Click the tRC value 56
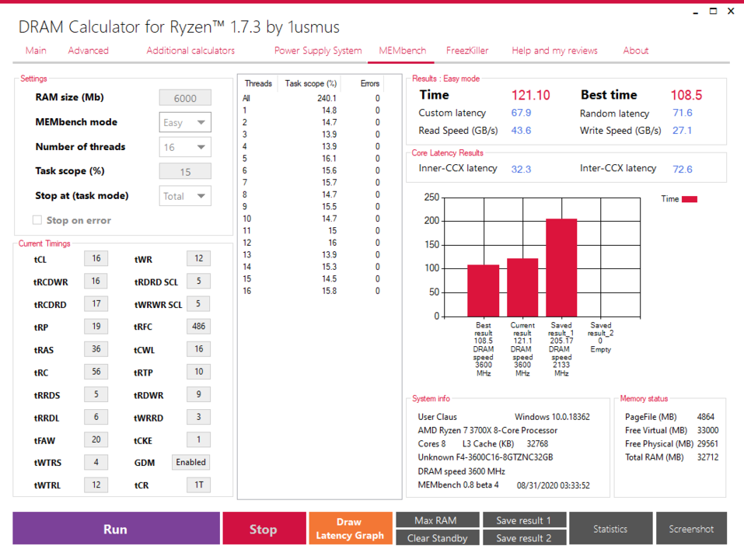744x560 pixels. 96,372
